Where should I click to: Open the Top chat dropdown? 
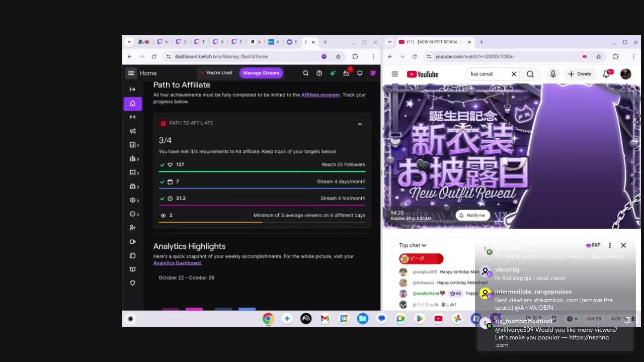point(413,245)
